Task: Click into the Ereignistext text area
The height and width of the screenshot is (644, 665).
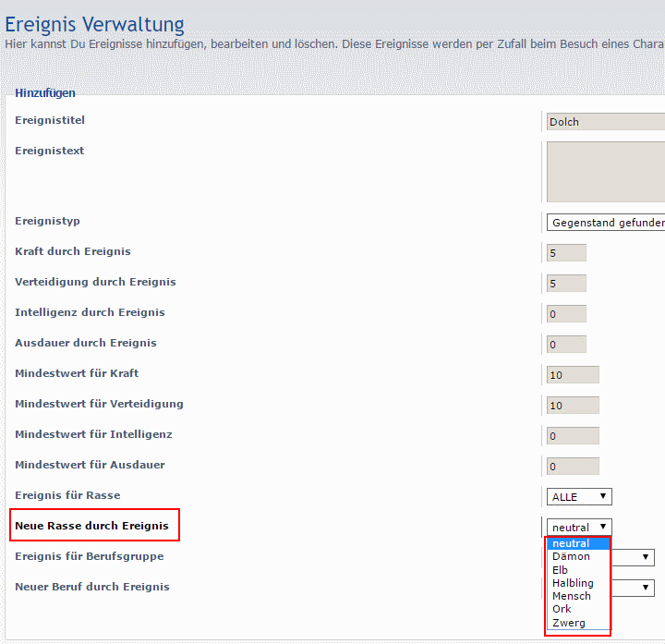Action: pyautogui.click(x=605, y=172)
